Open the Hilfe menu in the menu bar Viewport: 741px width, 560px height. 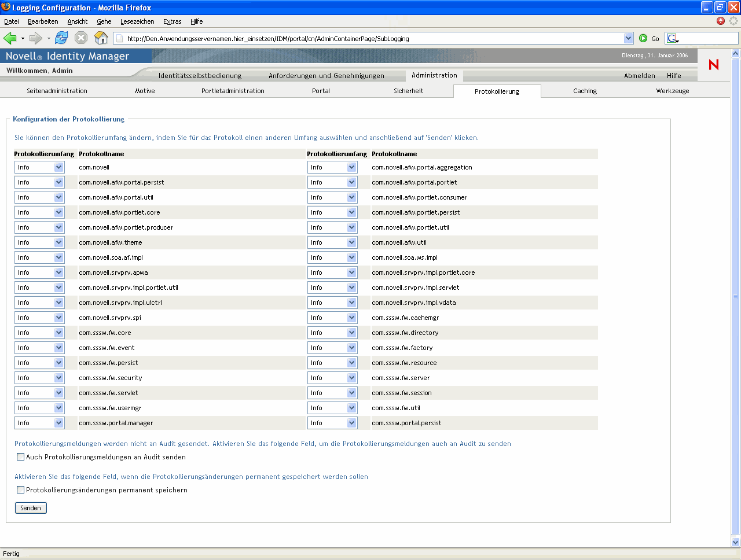[x=197, y=21]
